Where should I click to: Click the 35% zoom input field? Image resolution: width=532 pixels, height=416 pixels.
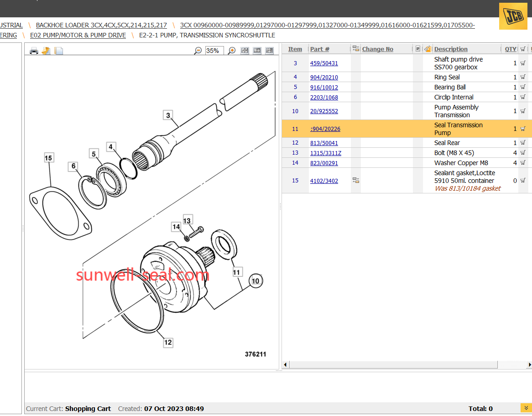(x=214, y=51)
